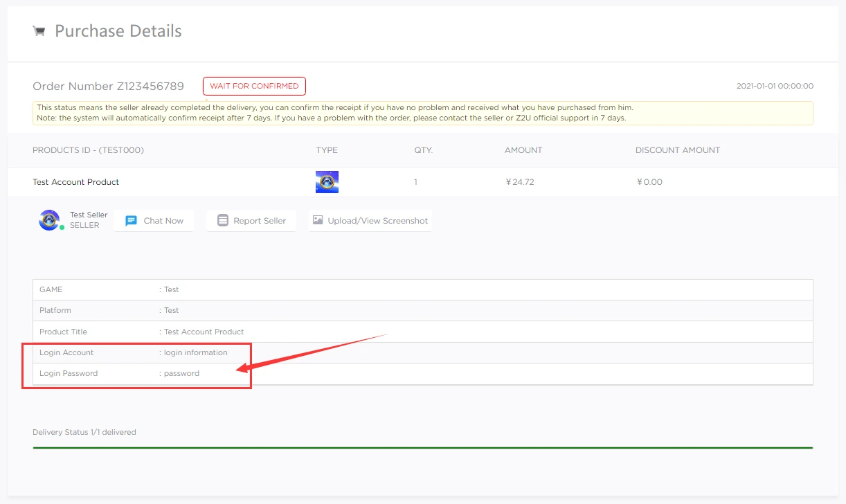Click the green delivery progress bar
This screenshot has height=504, width=846.
[423, 447]
